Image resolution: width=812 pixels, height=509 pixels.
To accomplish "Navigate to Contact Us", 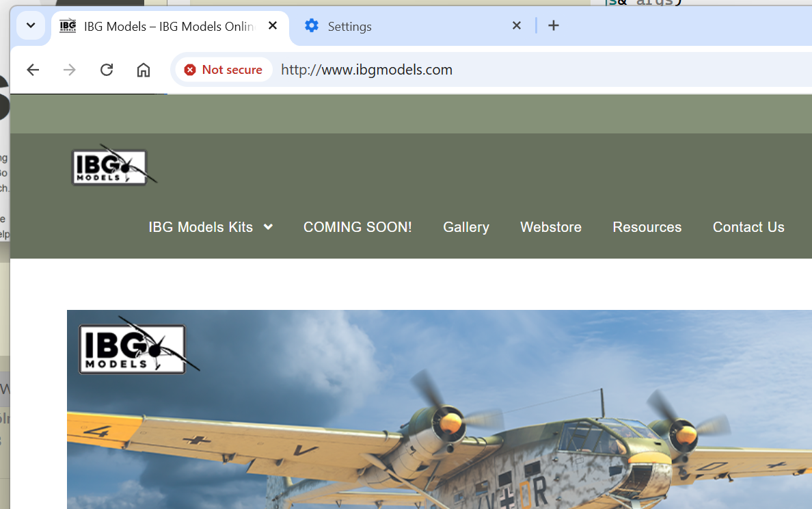I will point(748,227).
